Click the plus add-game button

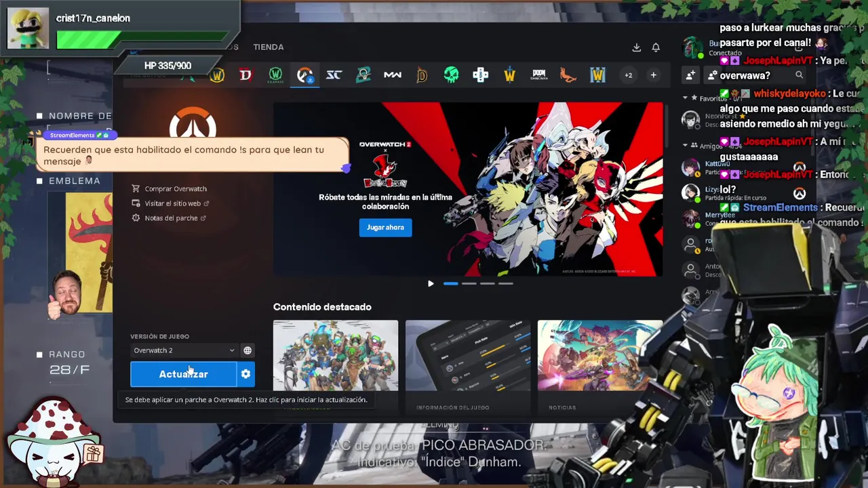tap(653, 75)
